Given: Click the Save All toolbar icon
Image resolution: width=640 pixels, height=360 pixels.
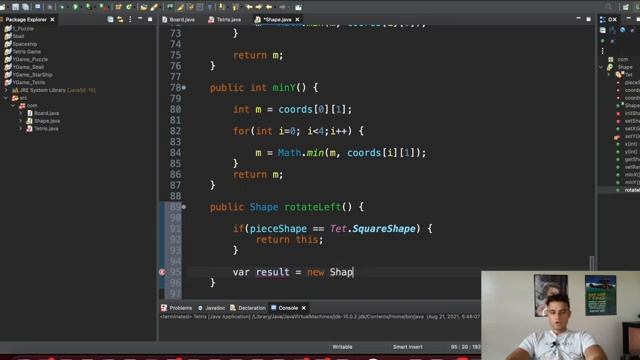Looking at the screenshot, I should 26,7.
